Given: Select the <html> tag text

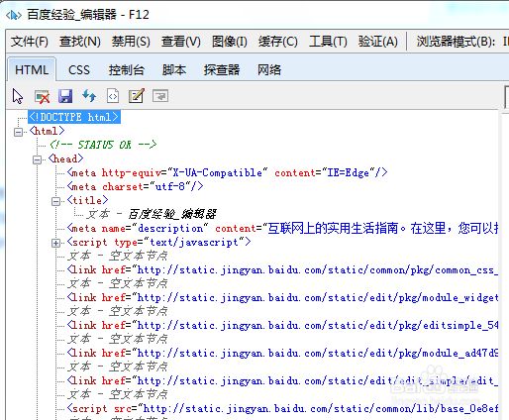Looking at the screenshot, I should (47, 131).
